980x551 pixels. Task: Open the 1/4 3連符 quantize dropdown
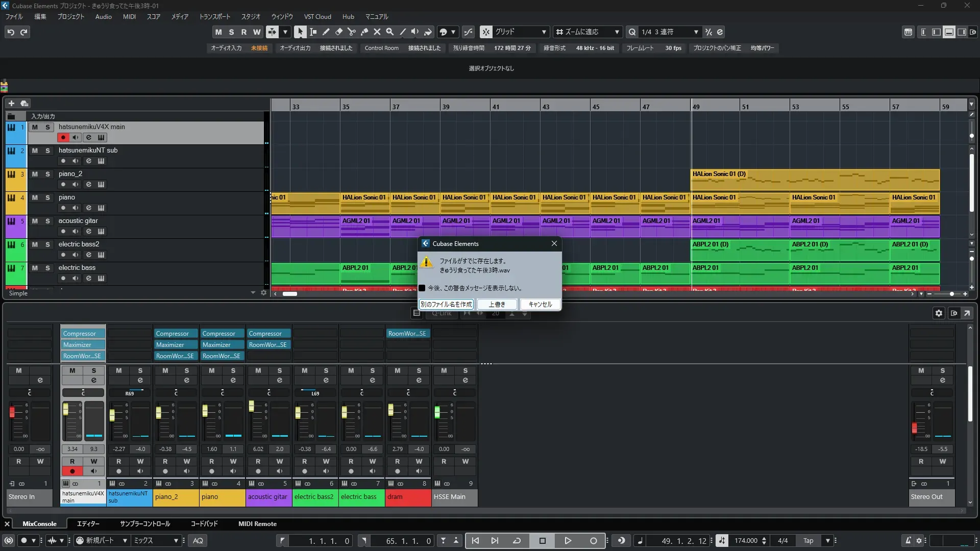click(x=696, y=32)
